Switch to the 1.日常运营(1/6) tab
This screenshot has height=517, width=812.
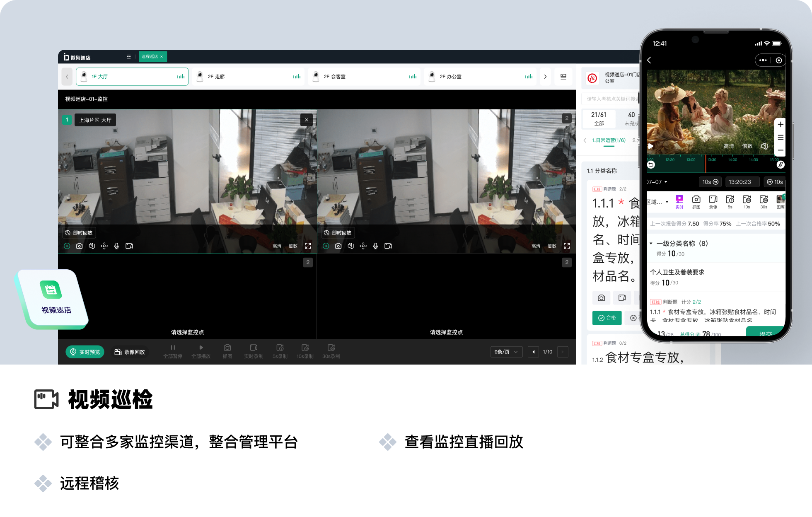click(x=609, y=140)
